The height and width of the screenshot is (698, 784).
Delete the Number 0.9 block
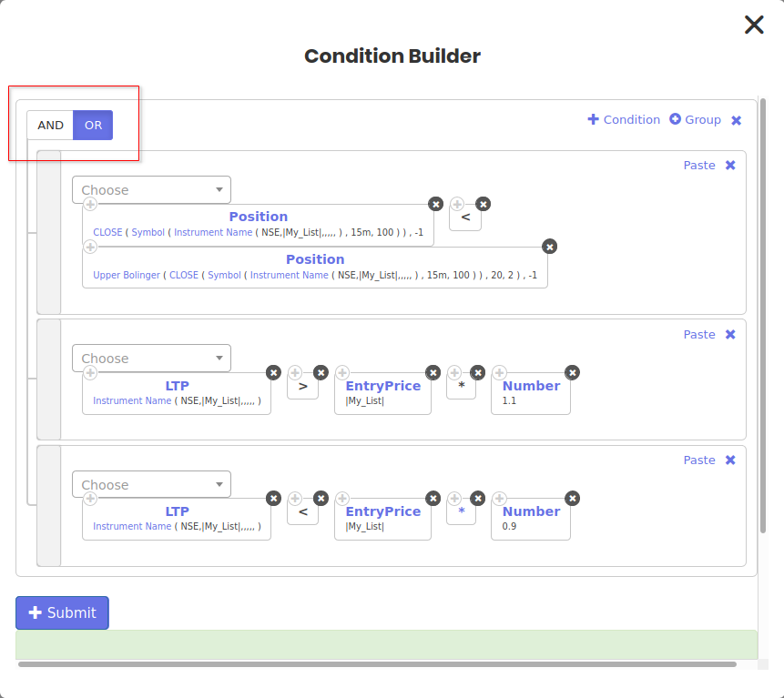572,498
